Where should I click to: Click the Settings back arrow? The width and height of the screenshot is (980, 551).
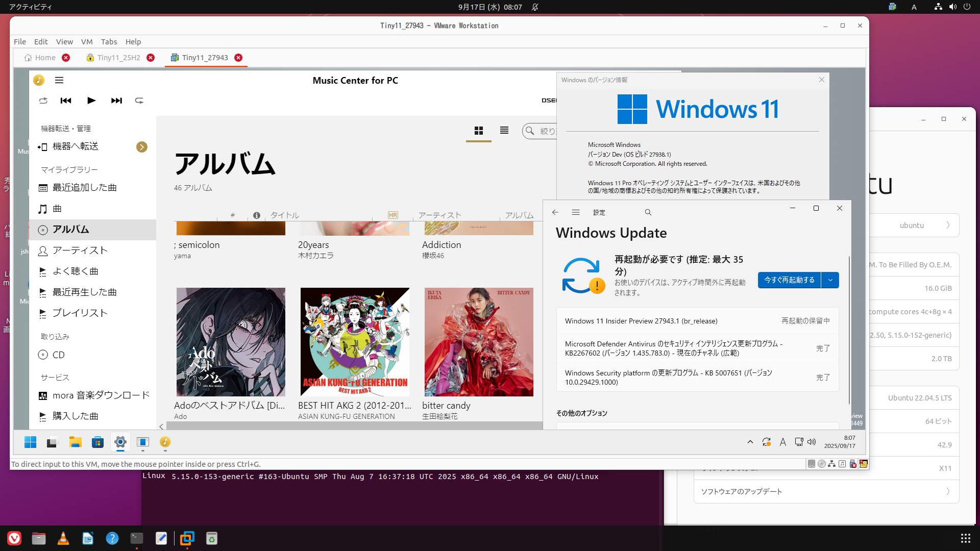[555, 212]
